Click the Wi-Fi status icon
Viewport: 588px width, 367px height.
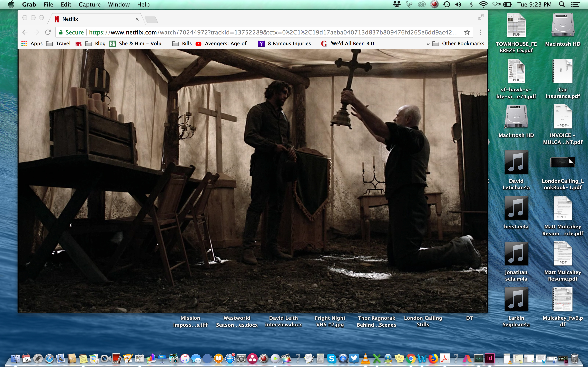[x=483, y=4]
